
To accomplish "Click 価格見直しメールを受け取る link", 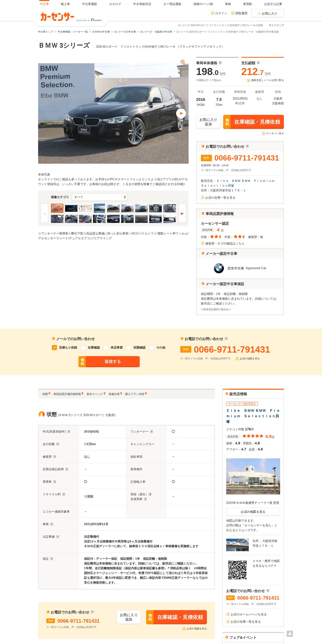I will coord(266,80).
